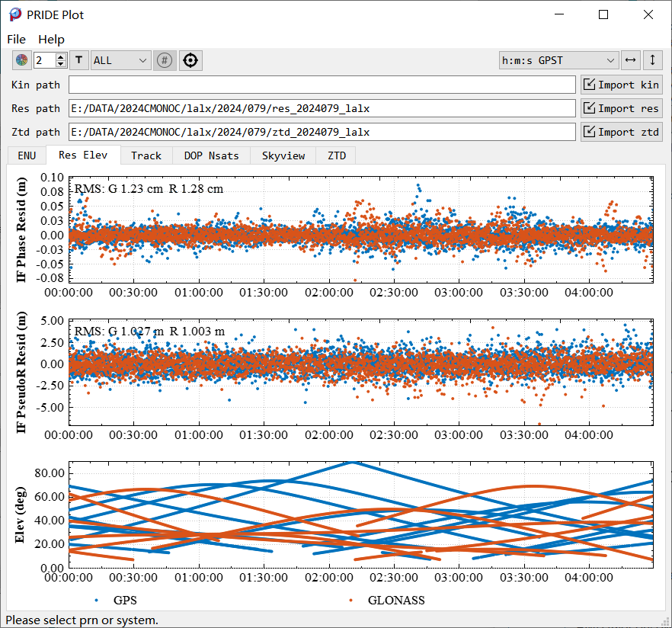
Task: Click the horizontal double-arrow fit icon
Action: pos(630,60)
